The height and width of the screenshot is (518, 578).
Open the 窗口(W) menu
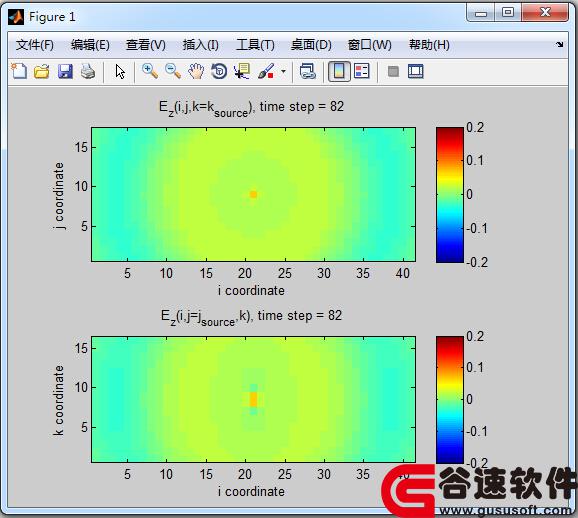click(370, 45)
